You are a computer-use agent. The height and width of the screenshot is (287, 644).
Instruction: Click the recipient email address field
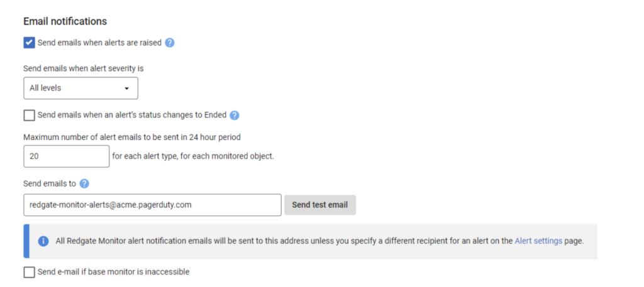[152, 205]
